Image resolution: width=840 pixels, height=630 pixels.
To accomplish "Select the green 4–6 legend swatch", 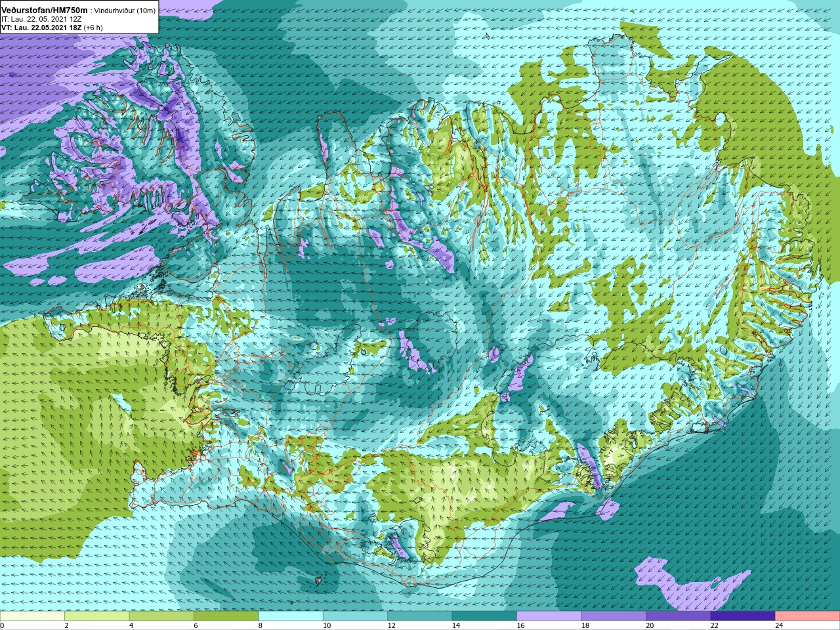I will click(161, 616).
